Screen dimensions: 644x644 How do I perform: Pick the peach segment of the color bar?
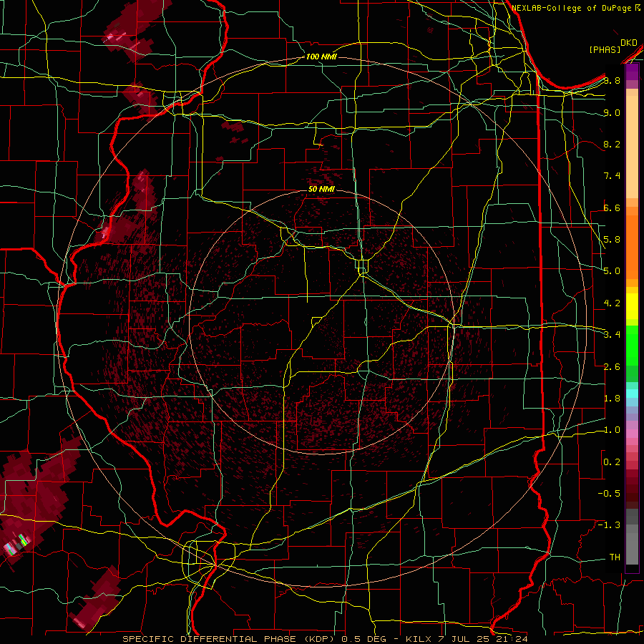pyautogui.click(x=632, y=148)
